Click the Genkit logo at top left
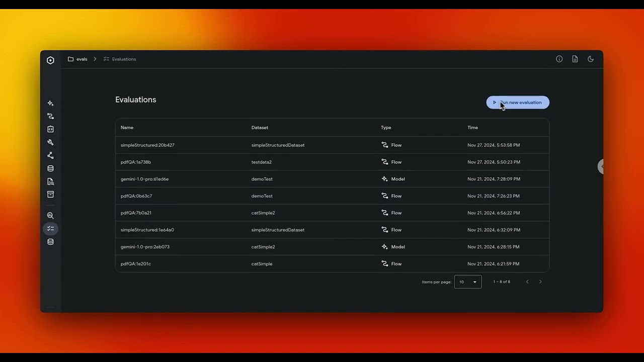644x362 pixels. (50, 60)
